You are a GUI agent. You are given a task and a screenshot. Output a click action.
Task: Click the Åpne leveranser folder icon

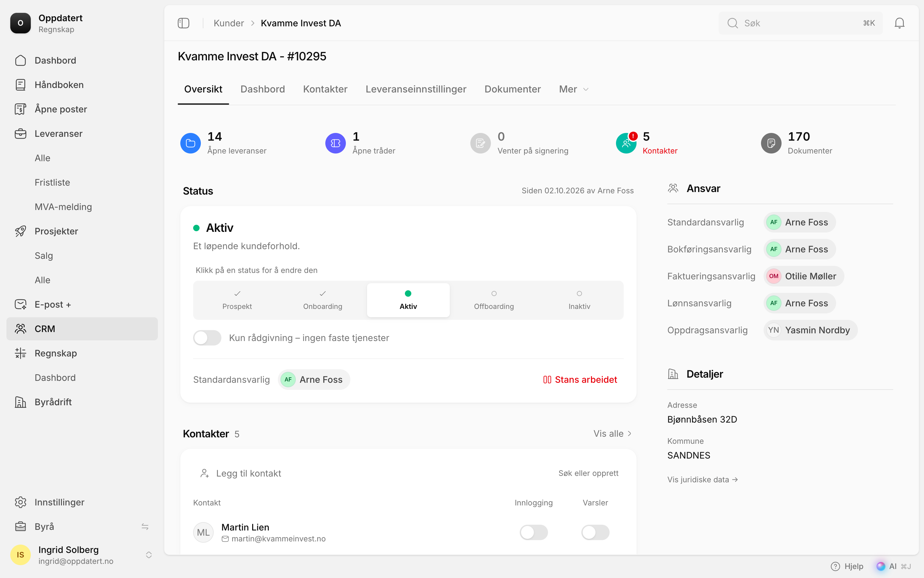tap(191, 143)
